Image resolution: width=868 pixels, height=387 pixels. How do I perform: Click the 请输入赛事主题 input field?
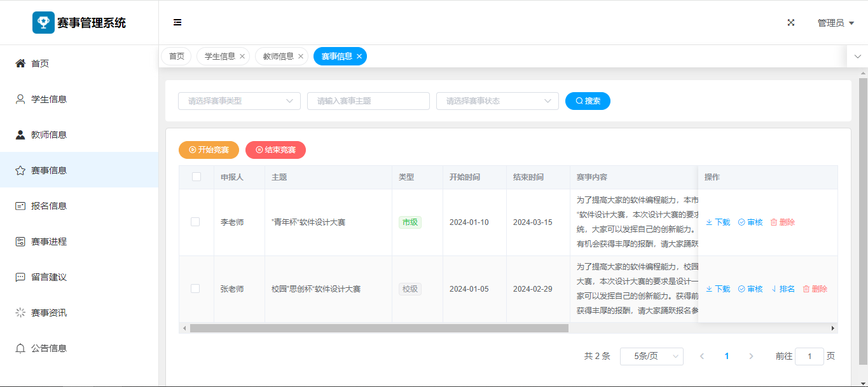coord(368,101)
